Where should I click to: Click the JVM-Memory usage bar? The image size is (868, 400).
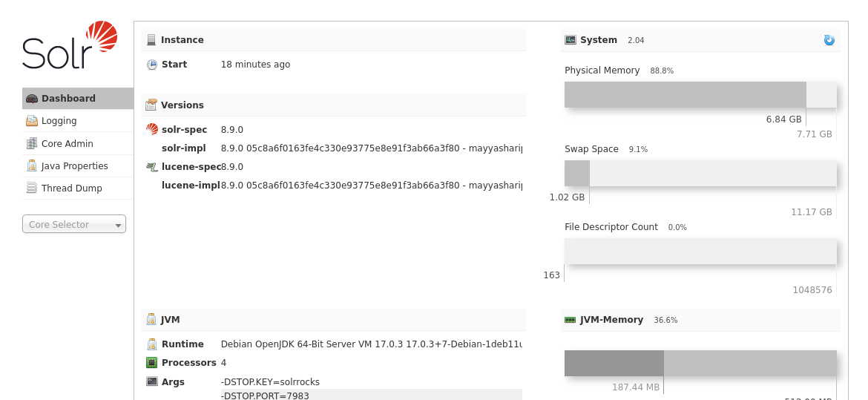(700, 363)
